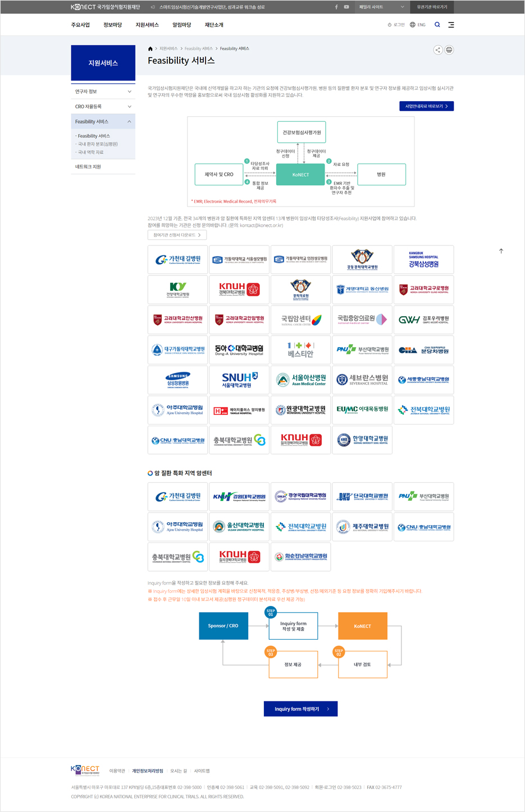Click the 고려대학교구로병원 logo
The width and height of the screenshot is (525, 812).
(424, 290)
